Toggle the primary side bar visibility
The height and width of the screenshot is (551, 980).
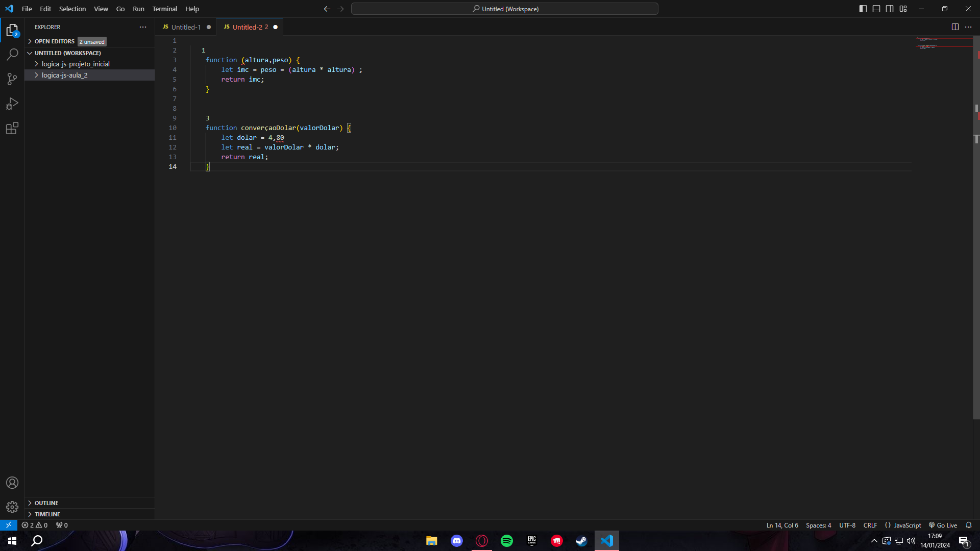coord(863,9)
